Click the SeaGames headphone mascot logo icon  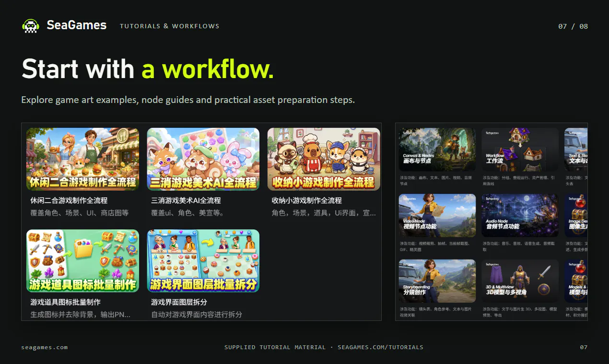(31, 26)
